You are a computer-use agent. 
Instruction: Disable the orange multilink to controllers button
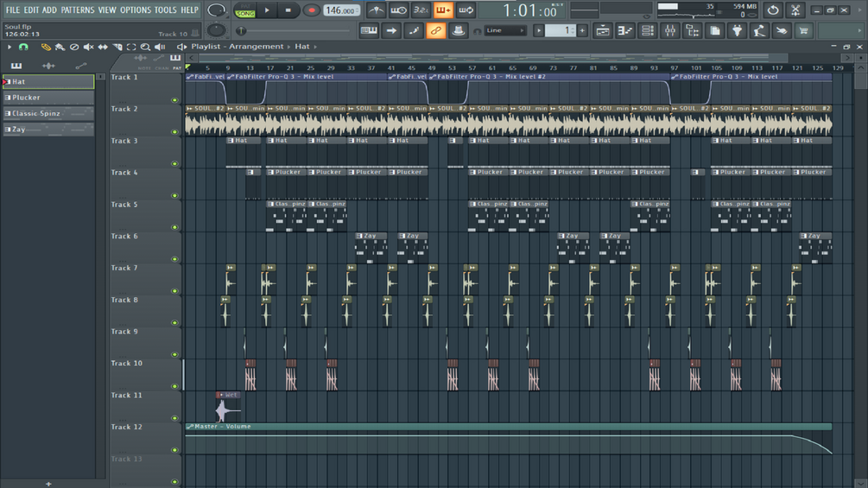435,30
